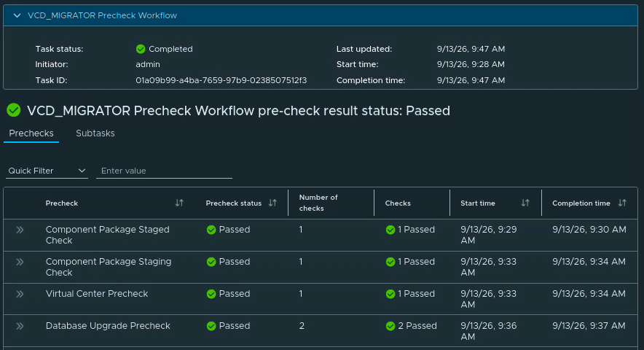Click the Virtual Center Precheck name

pyautogui.click(x=97, y=294)
